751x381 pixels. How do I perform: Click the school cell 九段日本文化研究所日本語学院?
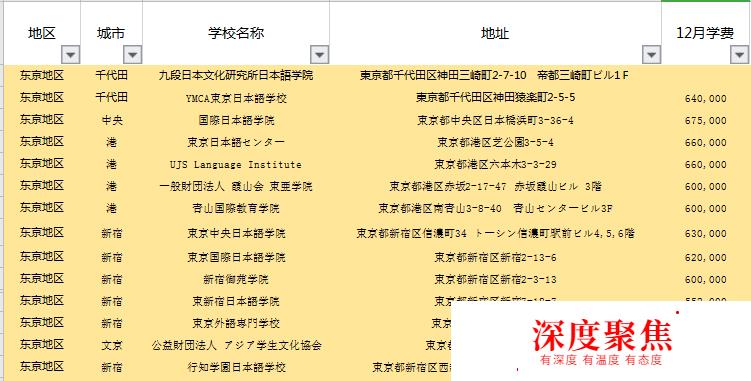236,75
